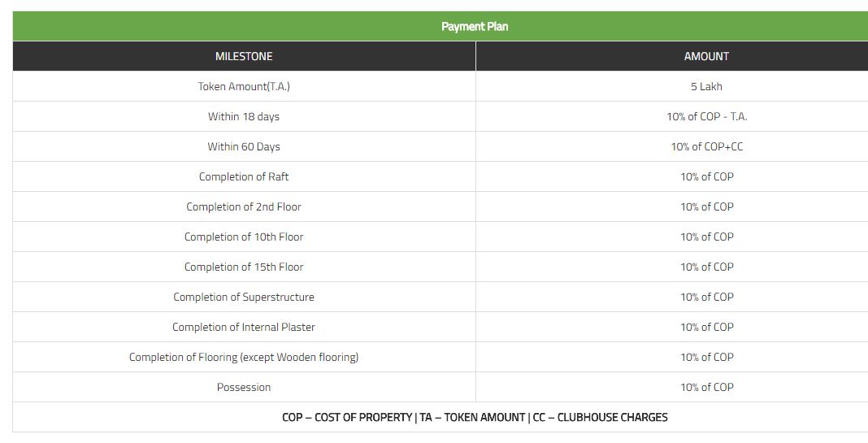Select the Completion of Flooring milestone cell
This screenshot has width=868, height=443.
coord(244,357)
